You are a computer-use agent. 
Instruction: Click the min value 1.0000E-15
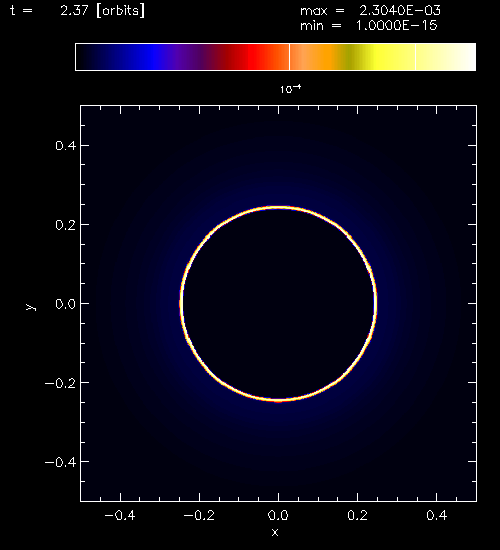click(396, 26)
